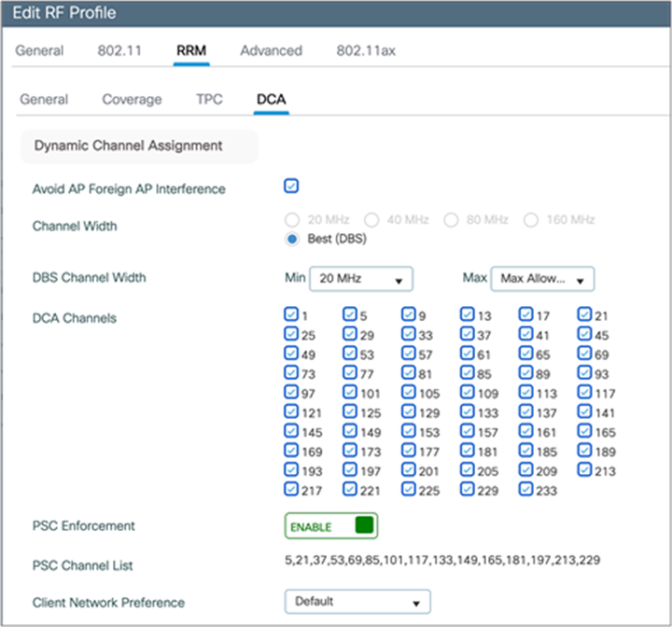Uncheck DCA channel 117 checkbox
The width and height of the screenshot is (672, 627).
585,392
